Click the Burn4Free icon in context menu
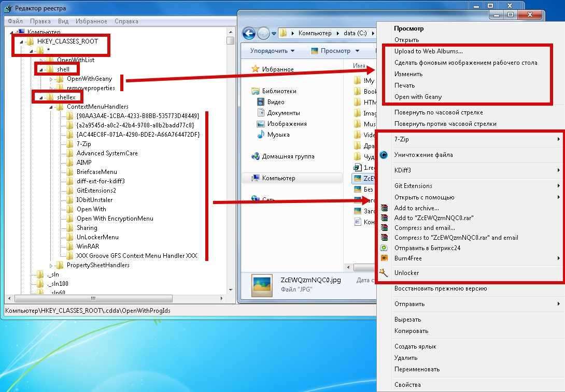This screenshot has width=565, height=392. coord(384,258)
